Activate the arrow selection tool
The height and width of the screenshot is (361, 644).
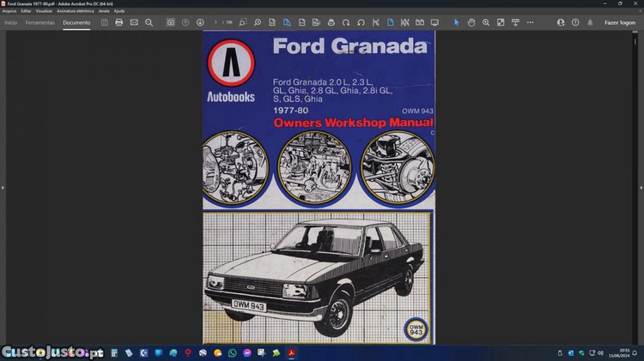tap(456, 22)
